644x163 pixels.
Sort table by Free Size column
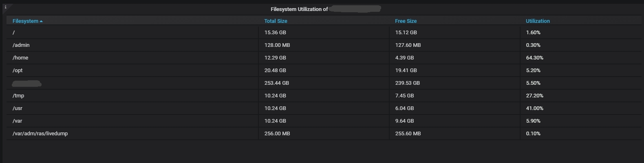click(406, 21)
